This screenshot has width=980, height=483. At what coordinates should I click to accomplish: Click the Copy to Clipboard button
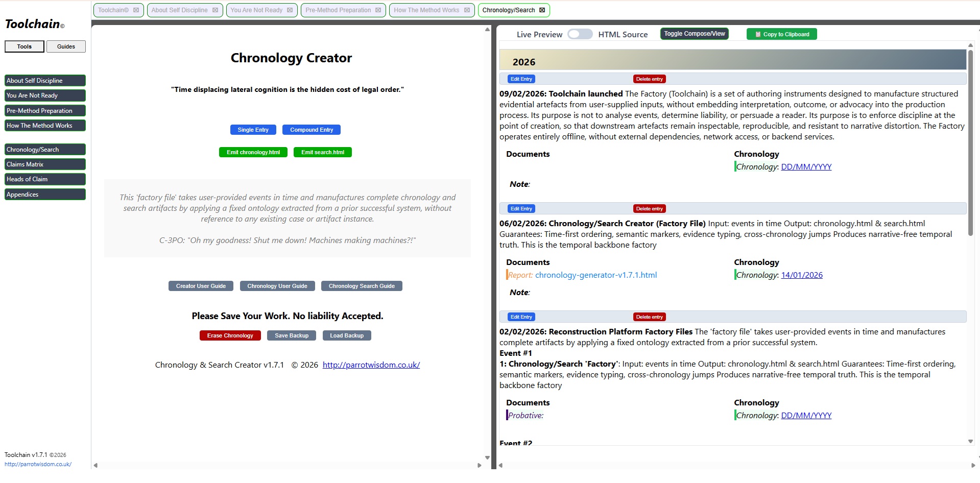click(781, 34)
